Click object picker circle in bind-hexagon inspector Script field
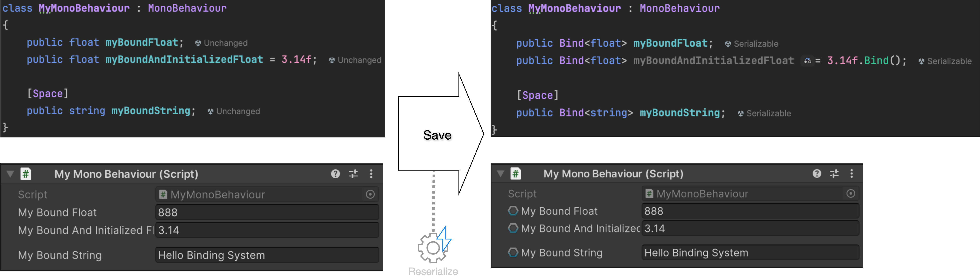This screenshot has height=278, width=980. coord(851,194)
